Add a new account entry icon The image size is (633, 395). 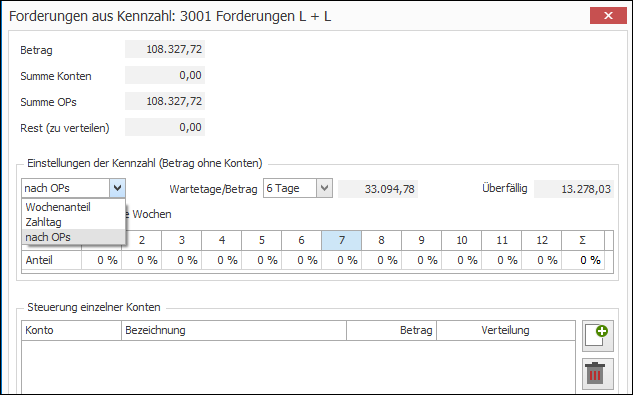pyautogui.click(x=598, y=336)
